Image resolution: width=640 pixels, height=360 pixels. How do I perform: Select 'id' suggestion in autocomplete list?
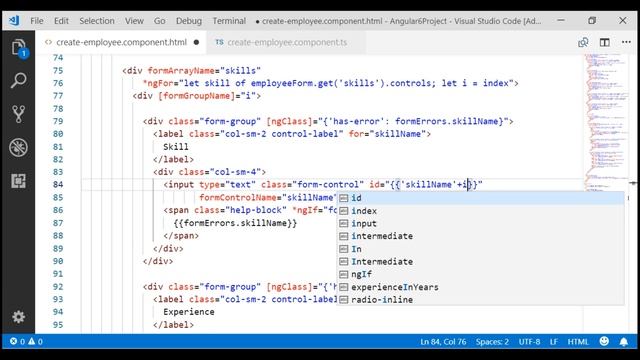(x=481, y=198)
